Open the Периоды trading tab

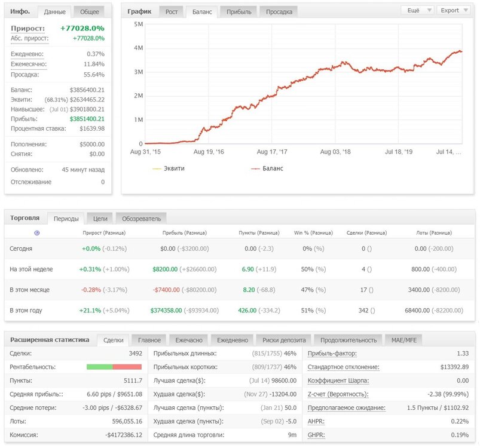coord(66,219)
